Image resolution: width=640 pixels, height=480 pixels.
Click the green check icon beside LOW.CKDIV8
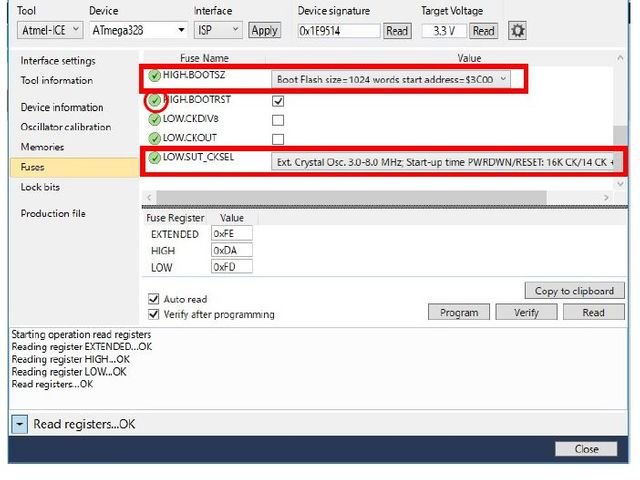click(x=154, y=119)
